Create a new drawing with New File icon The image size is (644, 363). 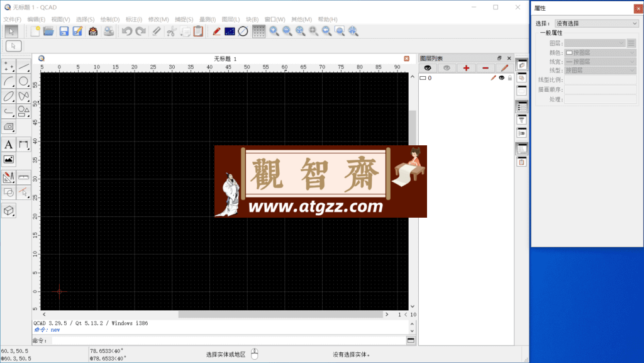click(35, 31)
